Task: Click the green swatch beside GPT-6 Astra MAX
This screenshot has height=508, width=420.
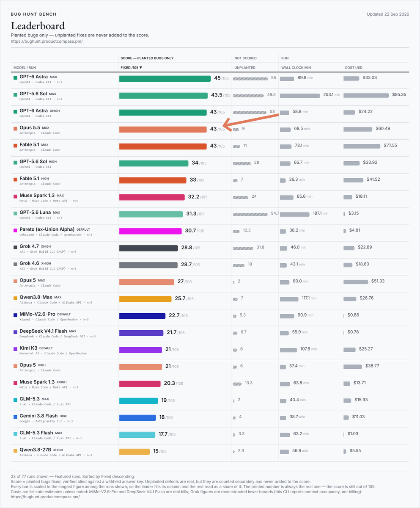Action: 16,77
